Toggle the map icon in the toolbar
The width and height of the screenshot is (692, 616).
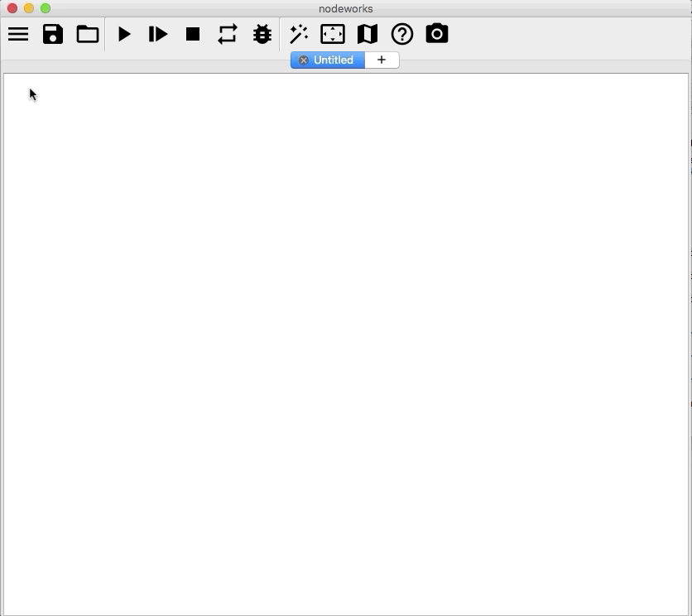click(x=368, y=34)
